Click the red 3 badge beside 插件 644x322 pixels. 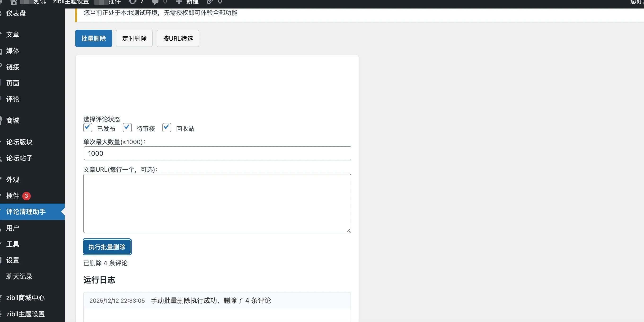pos(26,196)
